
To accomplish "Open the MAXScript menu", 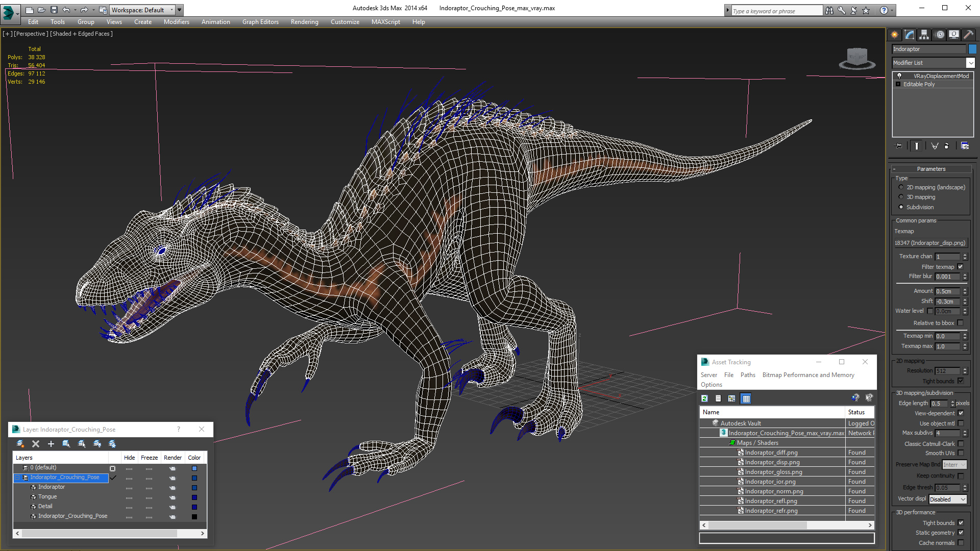I will click(x=385, y=22).
